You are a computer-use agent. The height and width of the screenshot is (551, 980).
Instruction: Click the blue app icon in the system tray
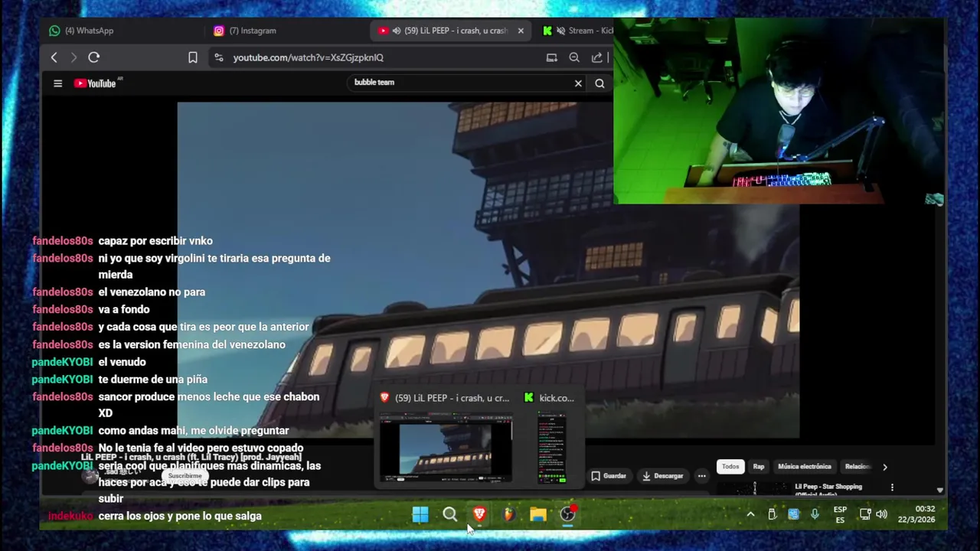tap(793, 514)
